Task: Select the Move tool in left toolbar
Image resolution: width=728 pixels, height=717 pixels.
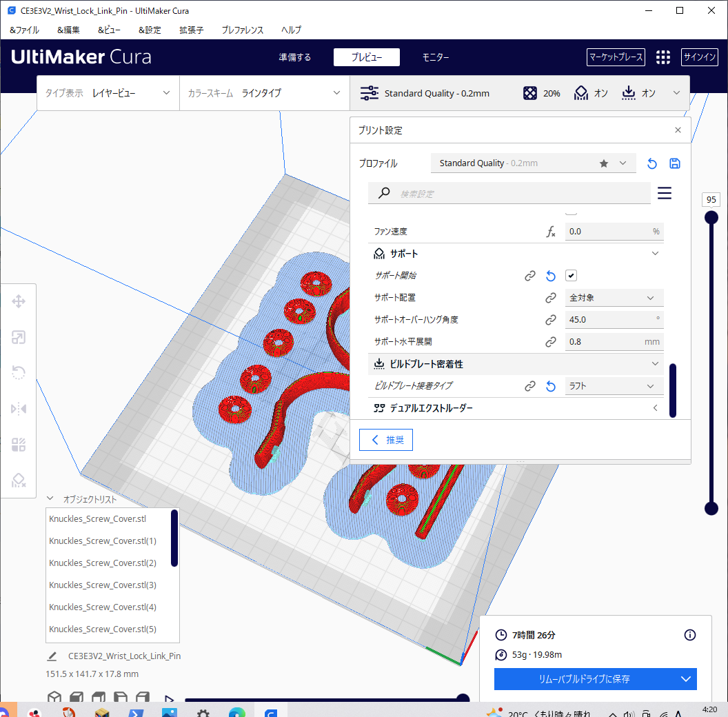Action: pos(19,301)
